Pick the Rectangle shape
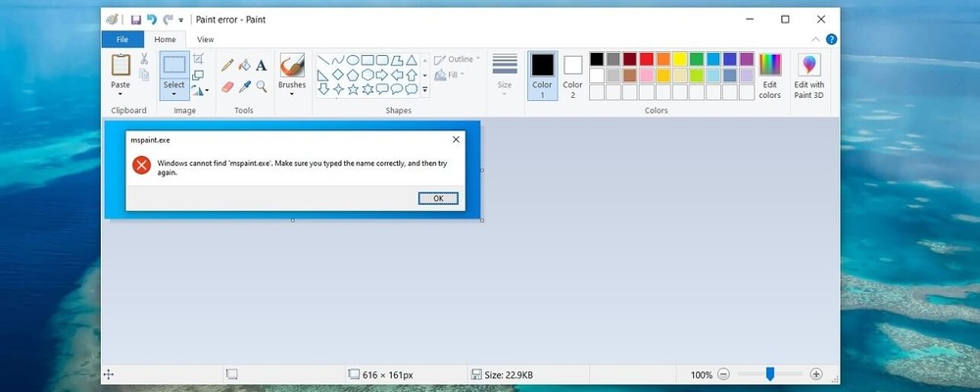980x392 pixels. click(x=367, y=60)
